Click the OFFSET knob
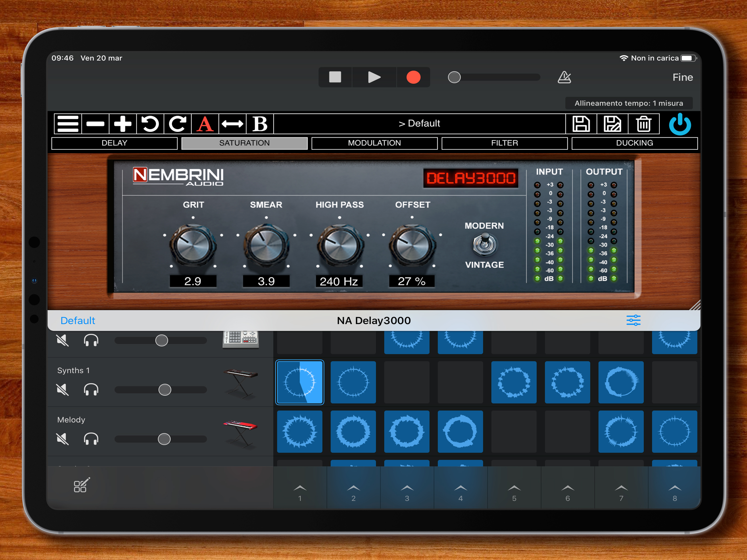This screenshot has width=747, height=560. pyautogui.click(x=412, y=245)
